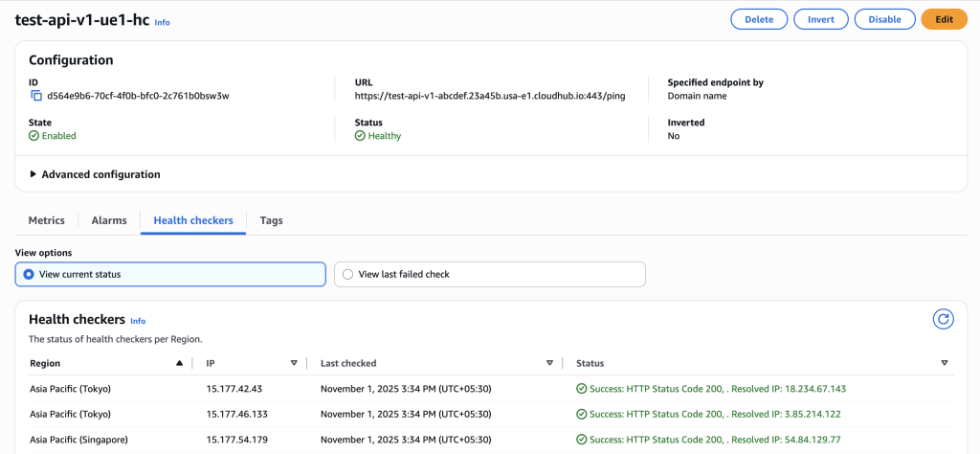Click the Delete button
Viewport: 980px width, 454px height.
(759, 19)
